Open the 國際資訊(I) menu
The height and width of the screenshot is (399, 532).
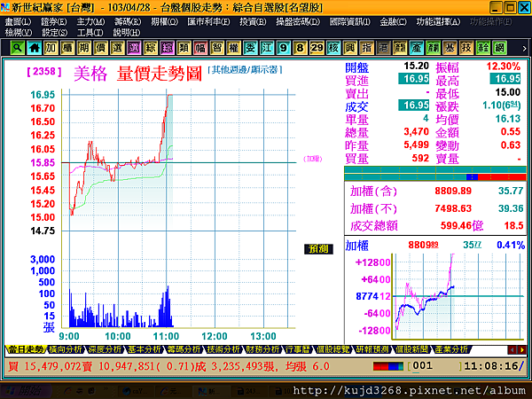pyautogui.click(x=350, y=22)
